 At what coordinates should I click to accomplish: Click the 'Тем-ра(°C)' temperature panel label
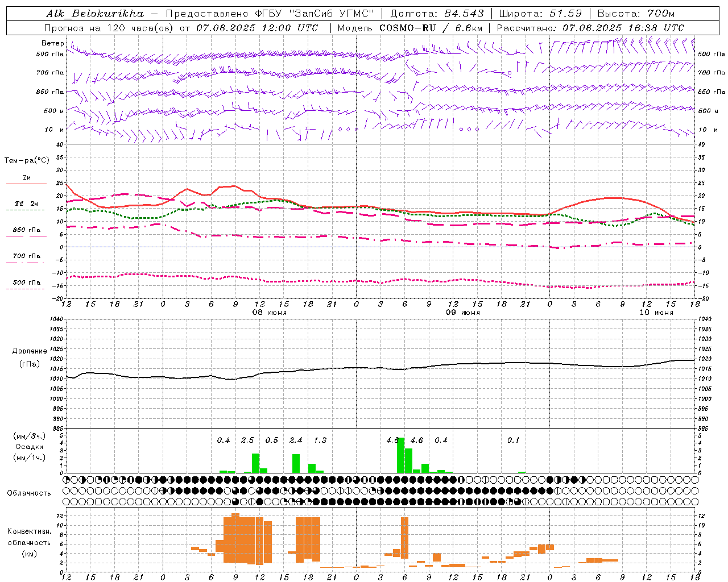point(27,160)
